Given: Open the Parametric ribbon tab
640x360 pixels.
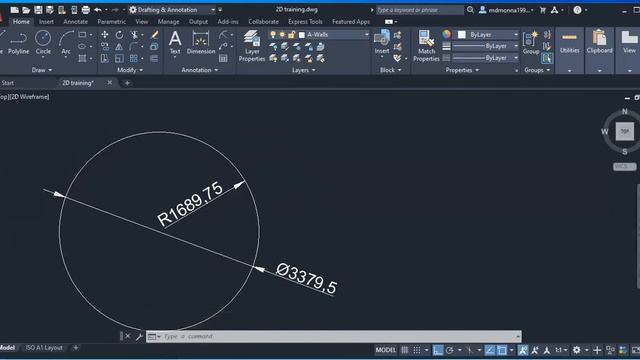Looking at the screenshot, I should click(111, 22).
